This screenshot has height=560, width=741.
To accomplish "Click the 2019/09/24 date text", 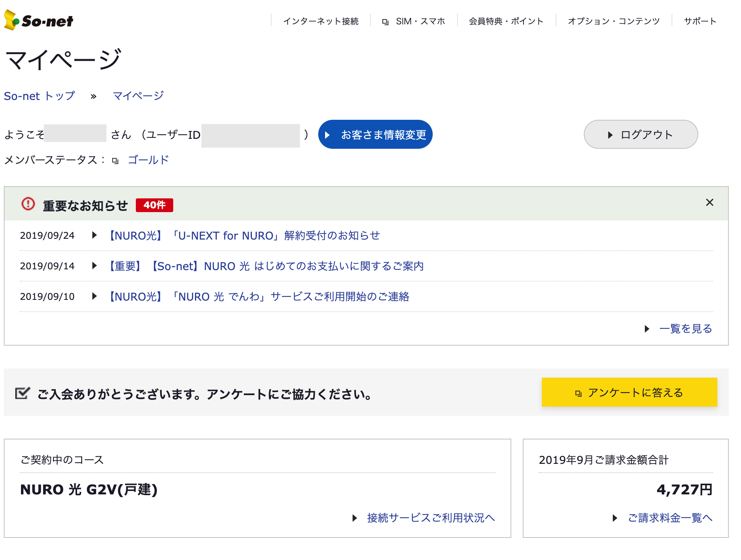I will [x=47, y=235].
